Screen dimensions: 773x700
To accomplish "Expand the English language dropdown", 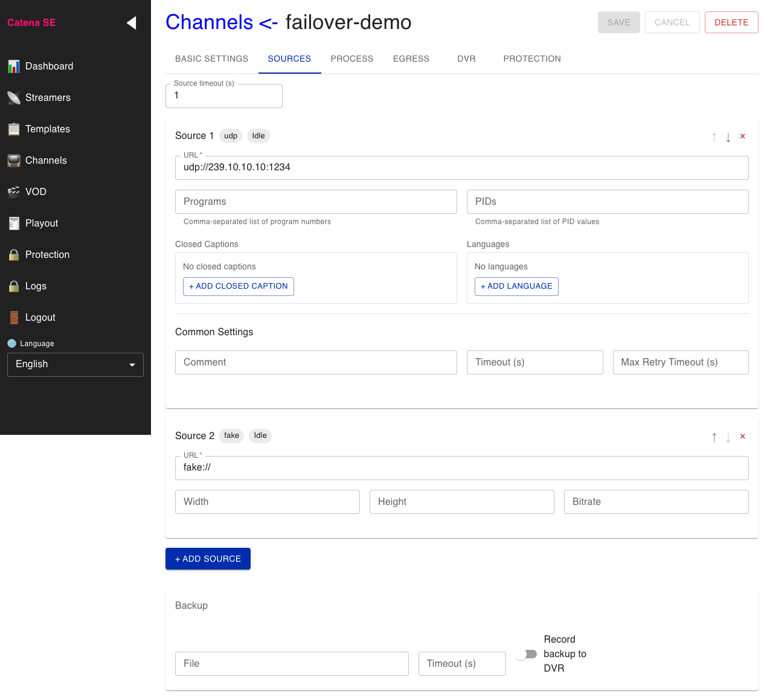I will [75, 365].
